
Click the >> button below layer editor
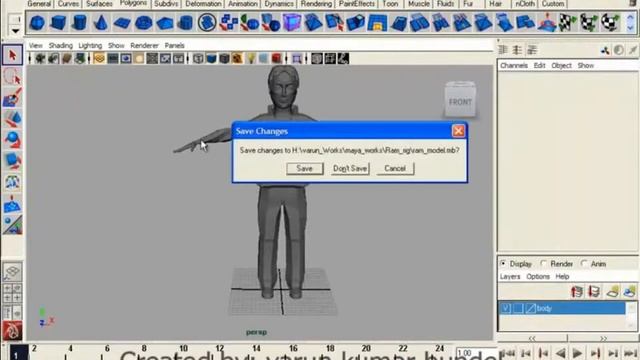(603, 338)
